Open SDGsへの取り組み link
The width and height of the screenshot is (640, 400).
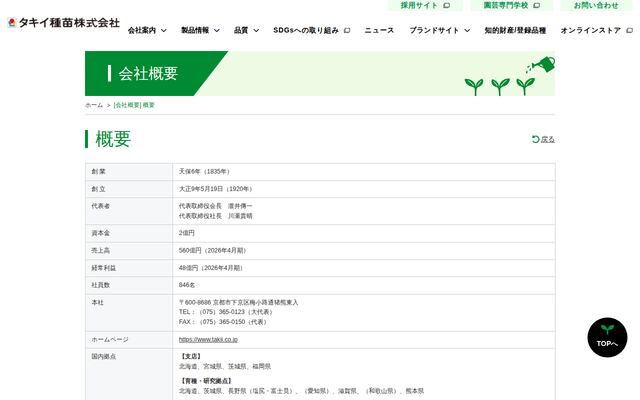tap(306, 31)
